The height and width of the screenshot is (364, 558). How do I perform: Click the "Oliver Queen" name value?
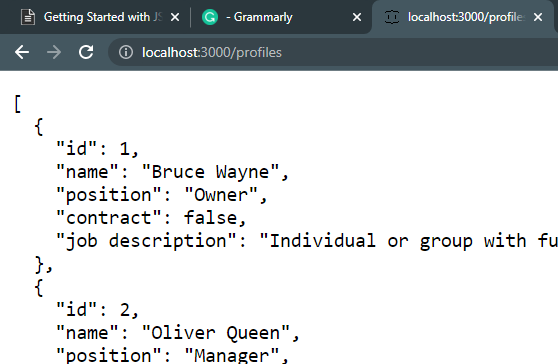[x=216, y=333]
